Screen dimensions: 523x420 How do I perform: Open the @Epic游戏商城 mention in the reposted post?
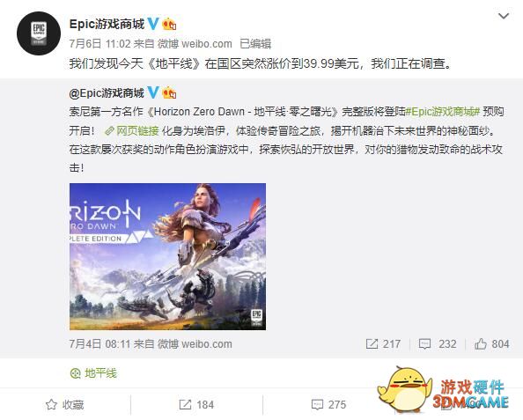click(107, 92)
